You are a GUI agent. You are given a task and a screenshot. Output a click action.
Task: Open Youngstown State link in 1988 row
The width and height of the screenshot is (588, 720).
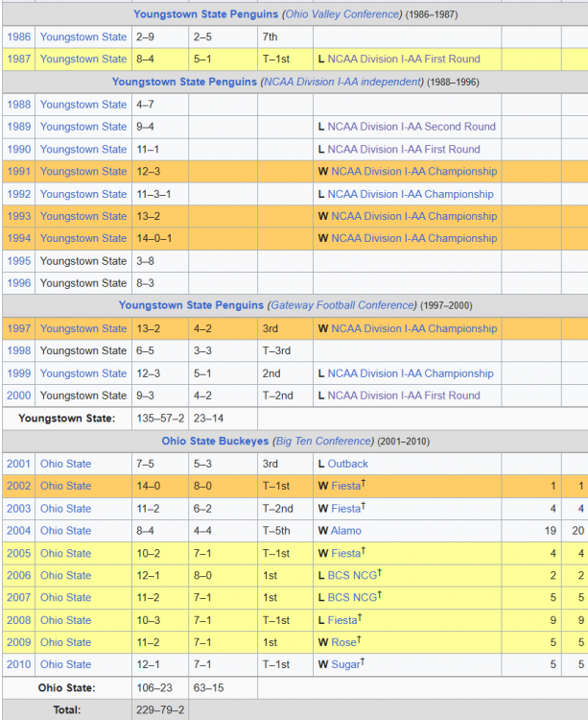pos(83,105)
